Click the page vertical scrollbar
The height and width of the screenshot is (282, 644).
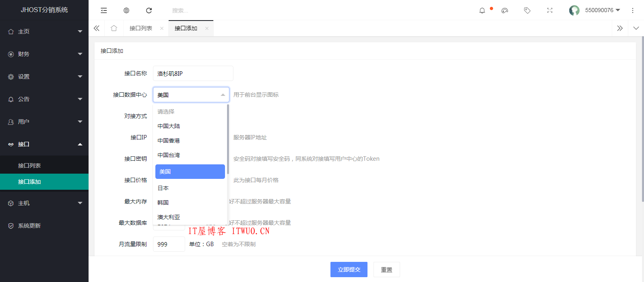pyautogui.click(x=642, y=119)
